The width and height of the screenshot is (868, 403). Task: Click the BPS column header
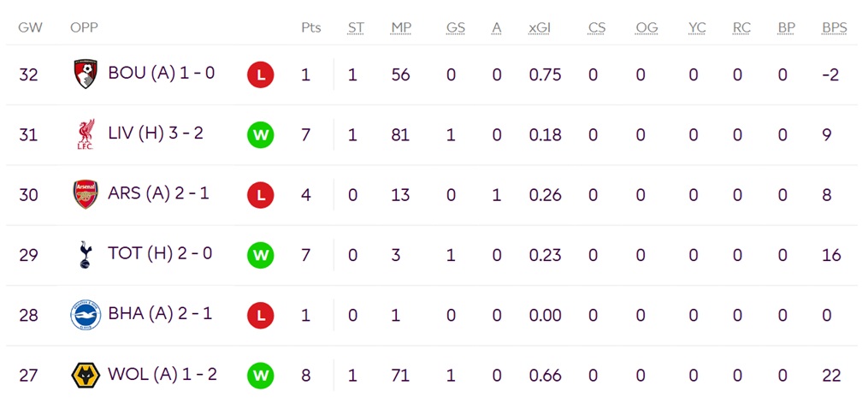tap(835, 28)
